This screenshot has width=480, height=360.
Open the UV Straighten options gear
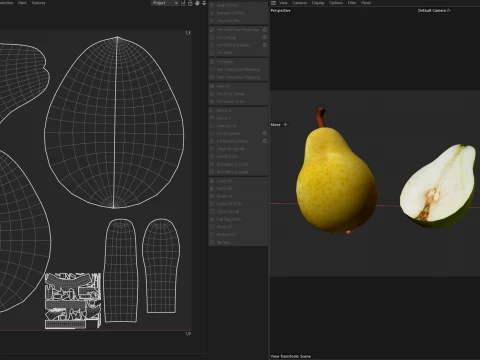coord(265,133)
